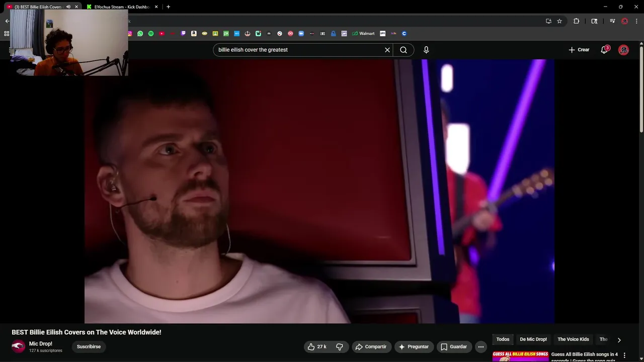Open options for Guess All Billie Eilish video
The image size is (644, 362).
(x=625, y=355)
